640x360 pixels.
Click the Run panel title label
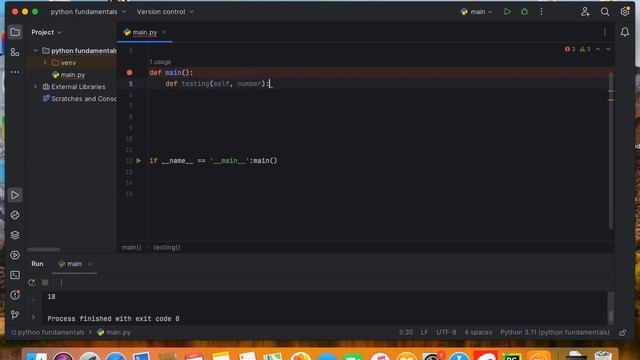pos(37,264)
